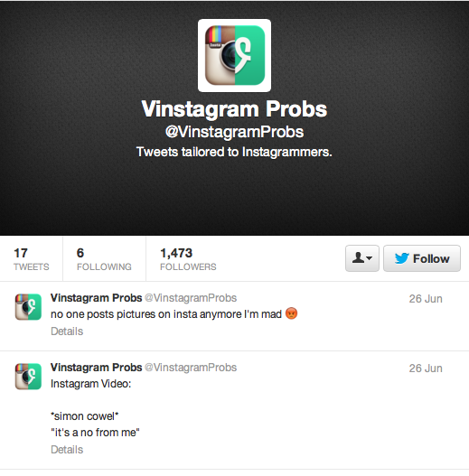The height and width of the screenshot is (476, 469).
Task: Click the large Vinstagram Probs profile picture
Action: 234,56
